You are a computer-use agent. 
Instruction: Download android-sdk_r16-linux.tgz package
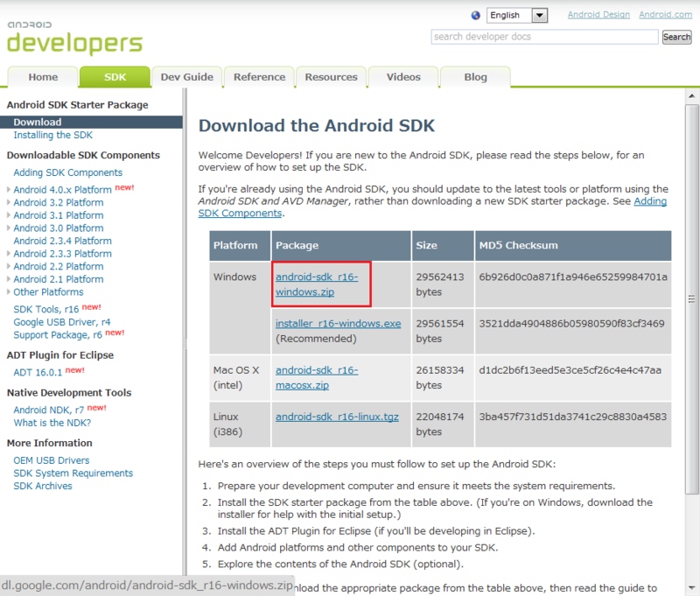[337, 417]
